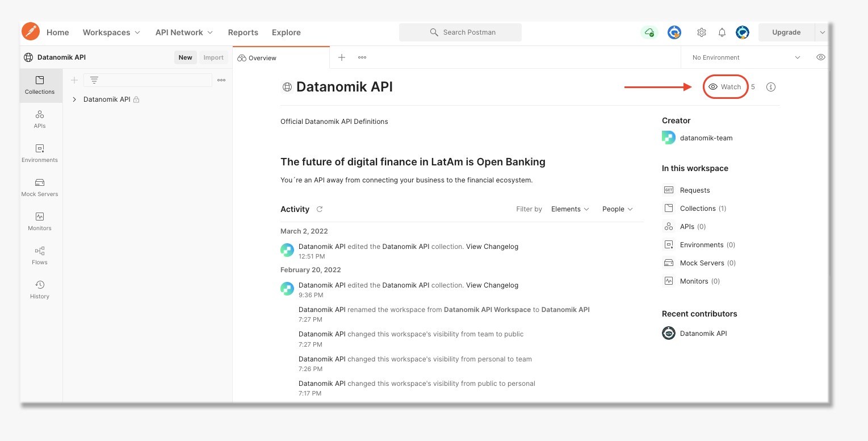The image size is (868, 441).
Task: Add a new collection with plus icon
Action: point(74,80)
